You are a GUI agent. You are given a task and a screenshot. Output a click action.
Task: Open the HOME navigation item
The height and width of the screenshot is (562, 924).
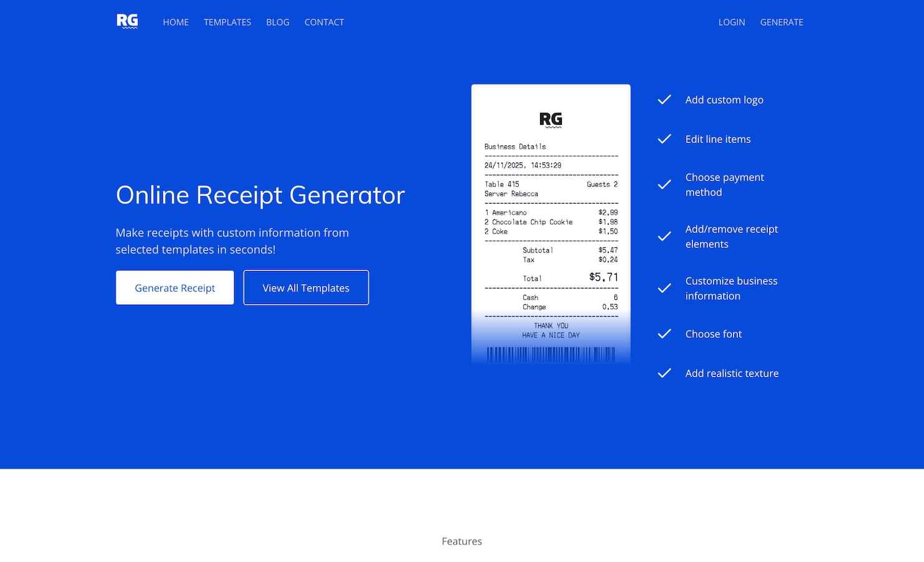pos(175,22)
